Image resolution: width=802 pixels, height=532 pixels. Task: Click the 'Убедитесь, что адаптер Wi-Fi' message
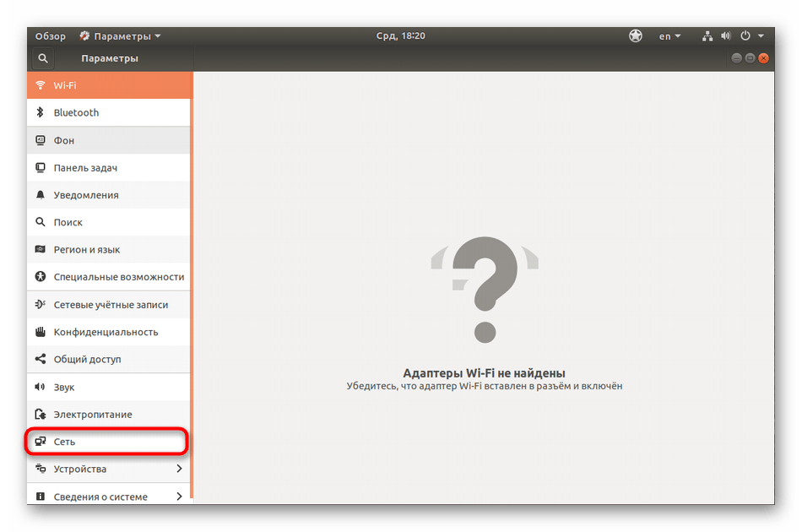(485, 386)
